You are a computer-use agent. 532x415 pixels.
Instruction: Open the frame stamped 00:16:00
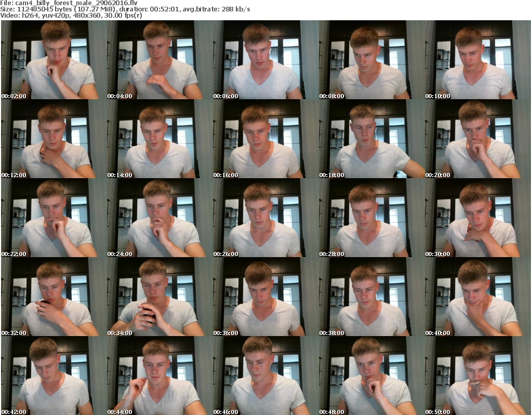(265, 139)
